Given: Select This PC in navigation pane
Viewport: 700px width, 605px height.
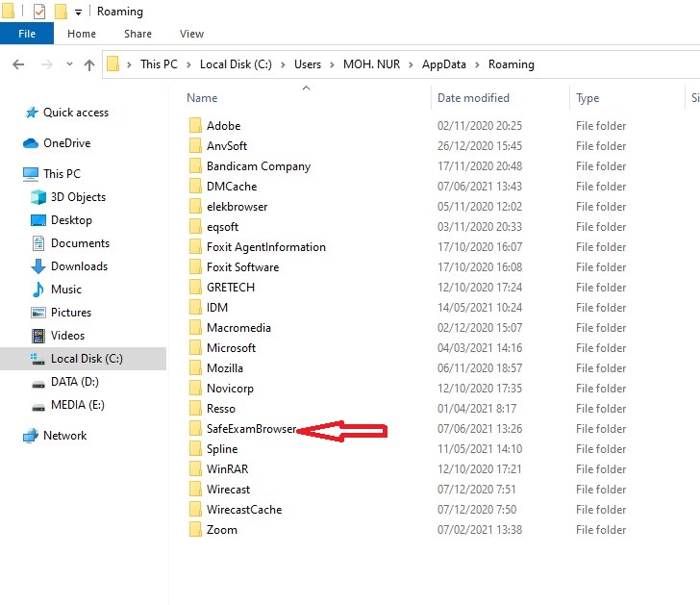Looking at the screenshot, I should 62,174.
